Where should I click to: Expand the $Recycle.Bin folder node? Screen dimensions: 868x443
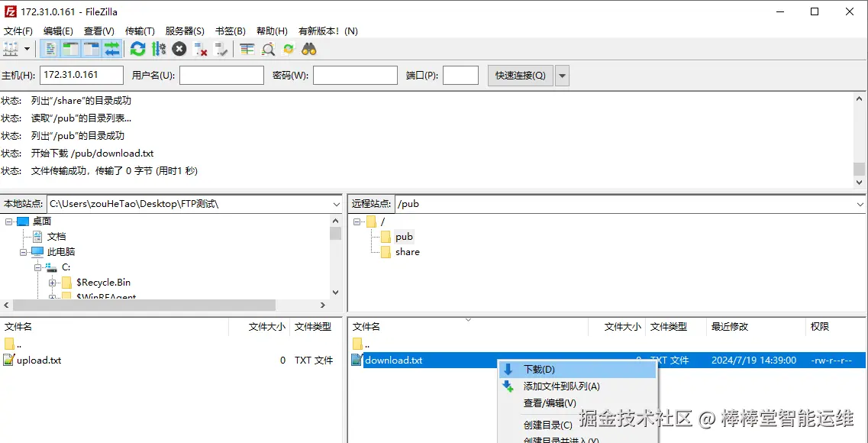click(53, 283)
